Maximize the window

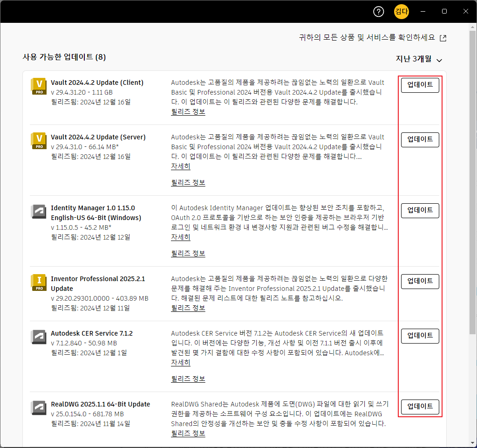click(x=444, y=12)
